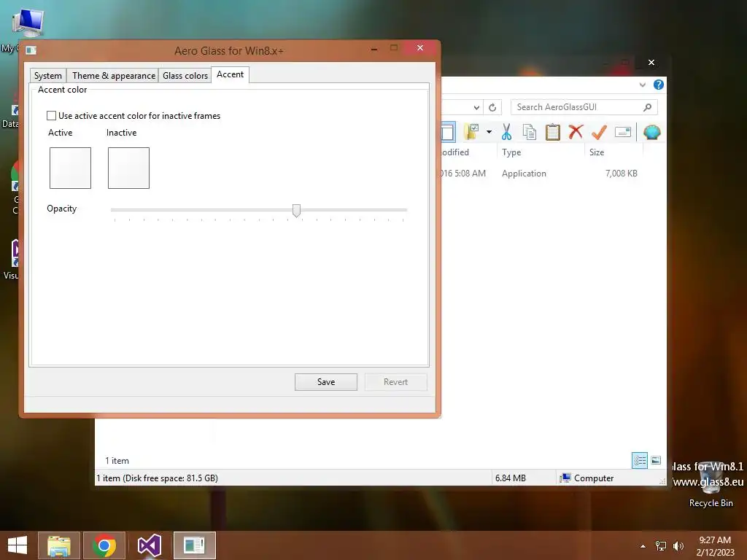Switch to the Glass colors tab

(185, 76)
